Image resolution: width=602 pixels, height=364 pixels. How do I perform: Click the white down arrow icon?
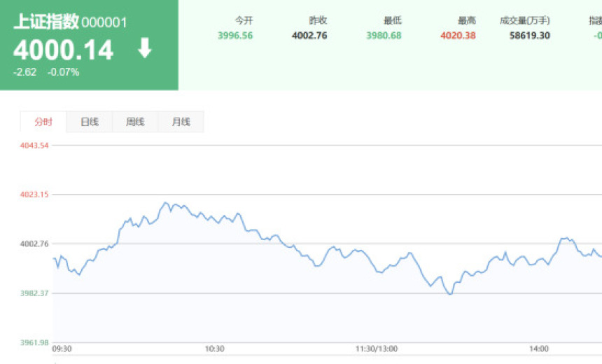click(144, 48)
